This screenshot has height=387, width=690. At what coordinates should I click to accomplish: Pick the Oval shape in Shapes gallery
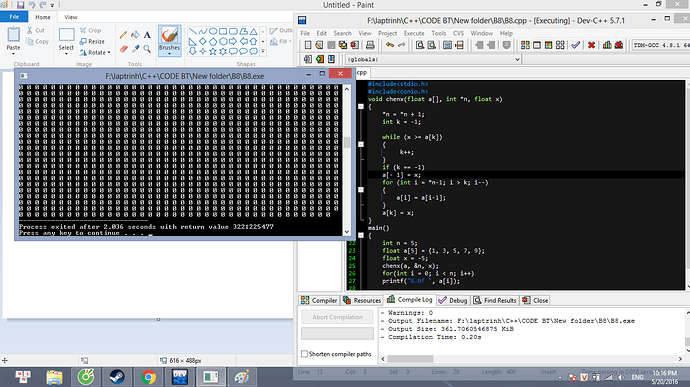[213, 31]
